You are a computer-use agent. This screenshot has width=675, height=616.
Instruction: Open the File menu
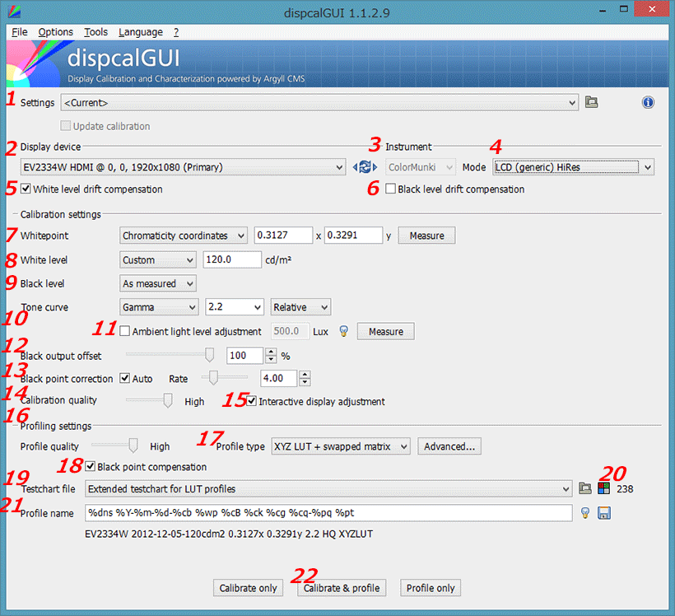pos(20,32)
